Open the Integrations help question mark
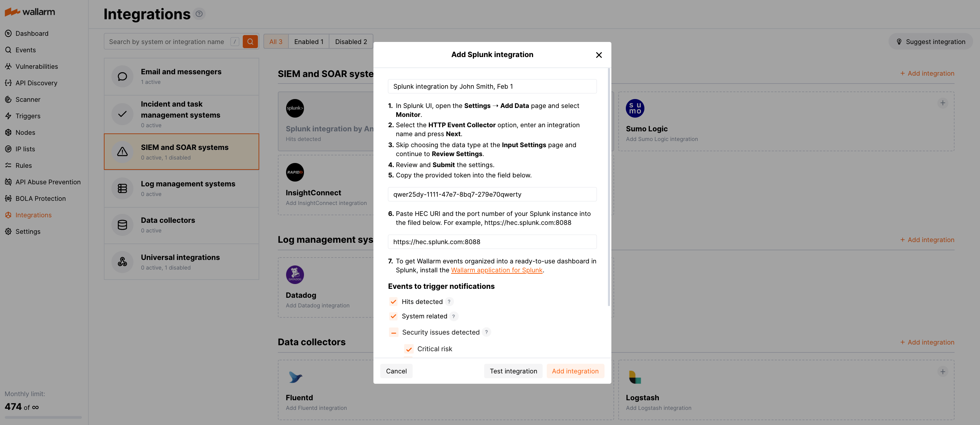This screenshot has height=425, width=980. pos(199,14)
